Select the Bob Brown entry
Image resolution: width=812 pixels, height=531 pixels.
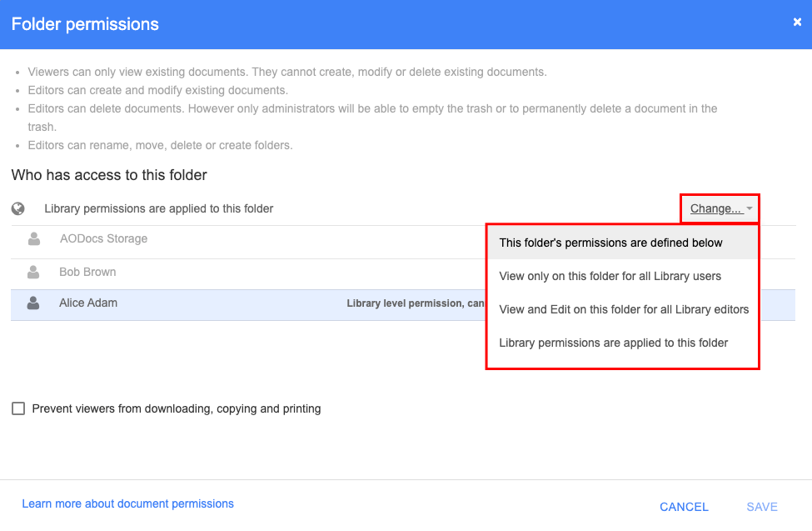pos(248,273)
